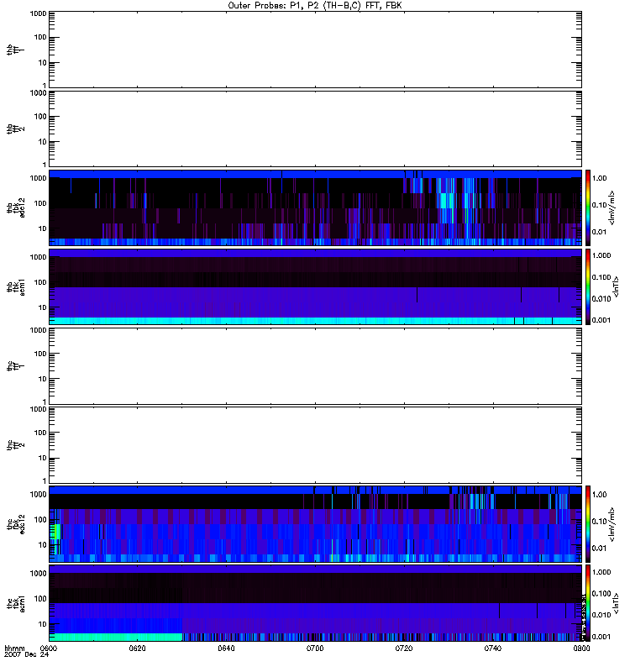Click the "10" y-axis tick of the thc fff 1 panel
This screenshot has height=672, width=630.
[43, 379]
